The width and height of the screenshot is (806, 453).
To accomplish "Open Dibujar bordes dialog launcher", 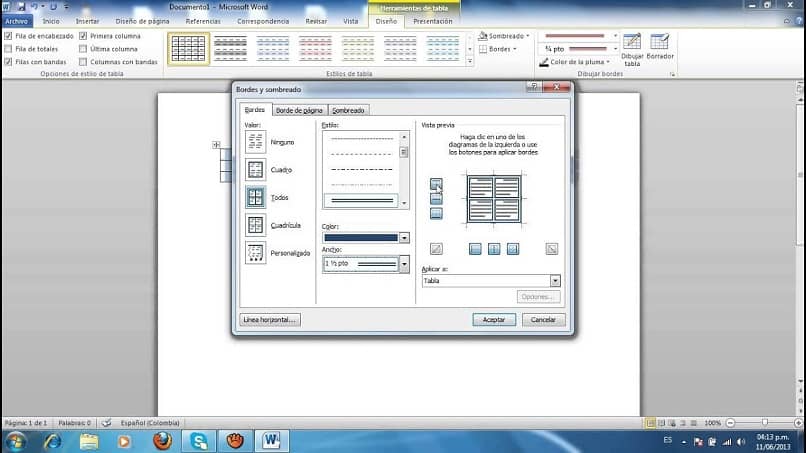I will [672, 75].
